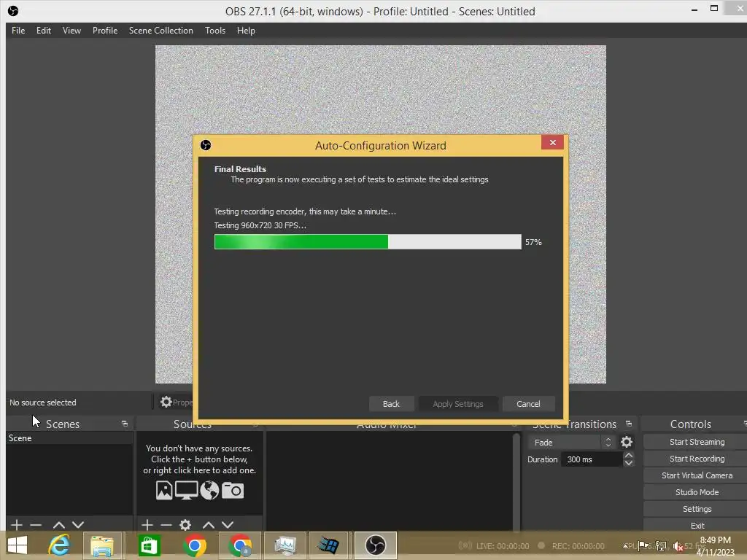Image resolution: width=747 pixels, height=560 pixels.
Task: Open the File menu
Action: (18, 31)
